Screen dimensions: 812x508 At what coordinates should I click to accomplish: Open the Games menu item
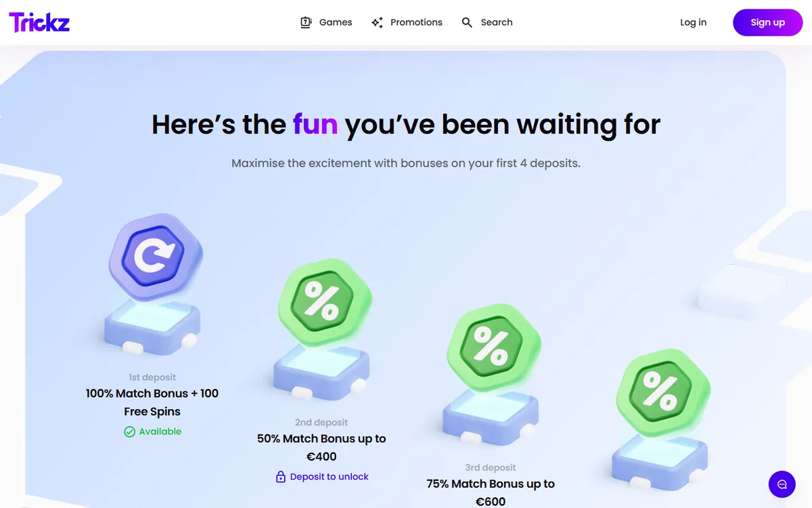(326, 22)
